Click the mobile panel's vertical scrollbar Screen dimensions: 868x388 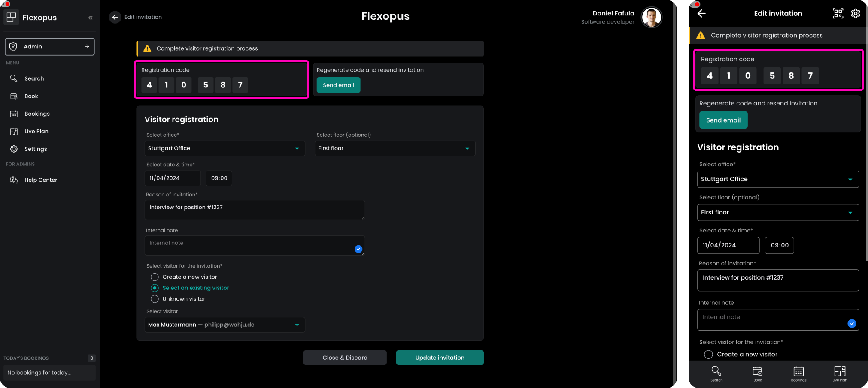(x=866, y=129)
